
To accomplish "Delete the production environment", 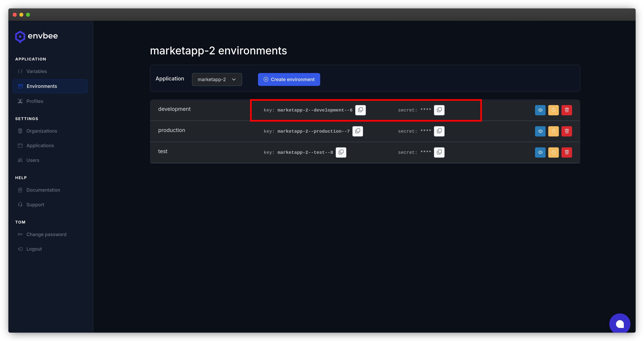I will (x=567, y=131).
